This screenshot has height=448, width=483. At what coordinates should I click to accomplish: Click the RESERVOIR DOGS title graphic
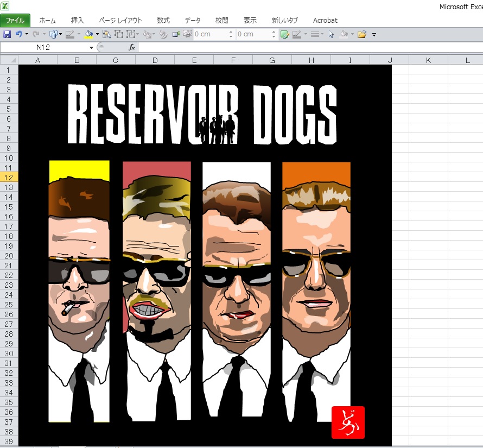click(x=202, y=115)
